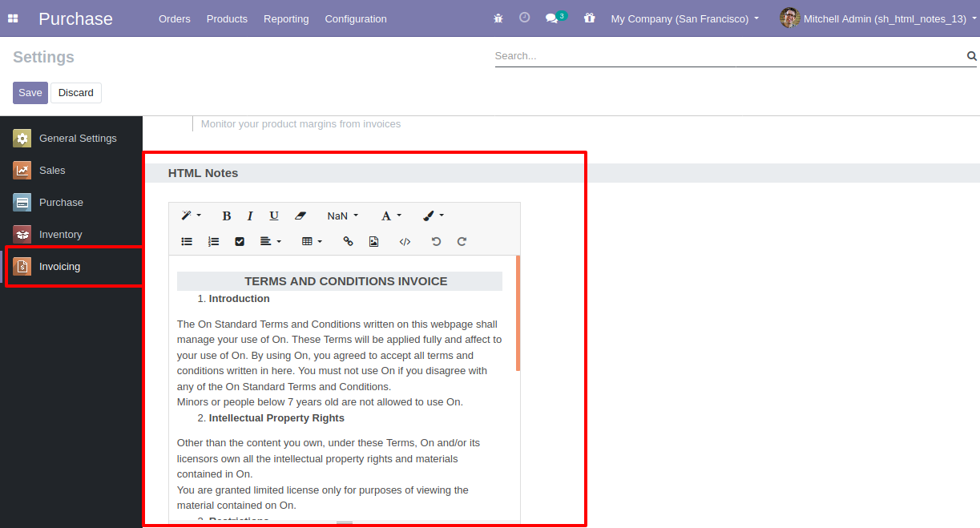This screenshot has width=980, height=528.
Task: Click the Invoicing document icon
Action: [x=22, y=266]
